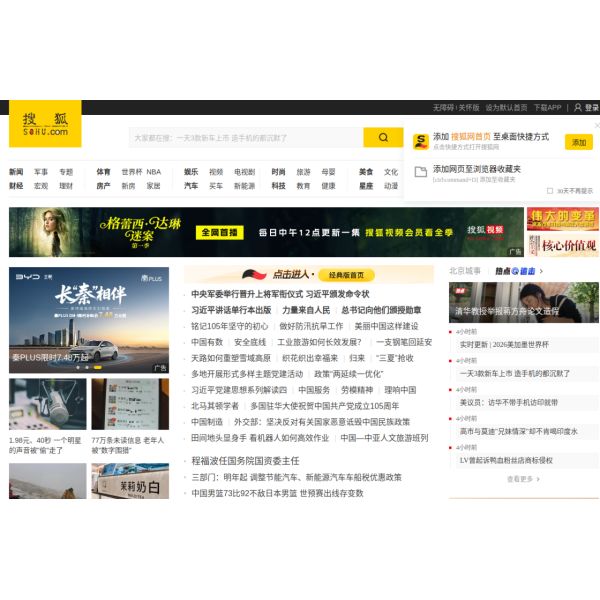Click the 经典版首页 button

(x=346, y=275)
